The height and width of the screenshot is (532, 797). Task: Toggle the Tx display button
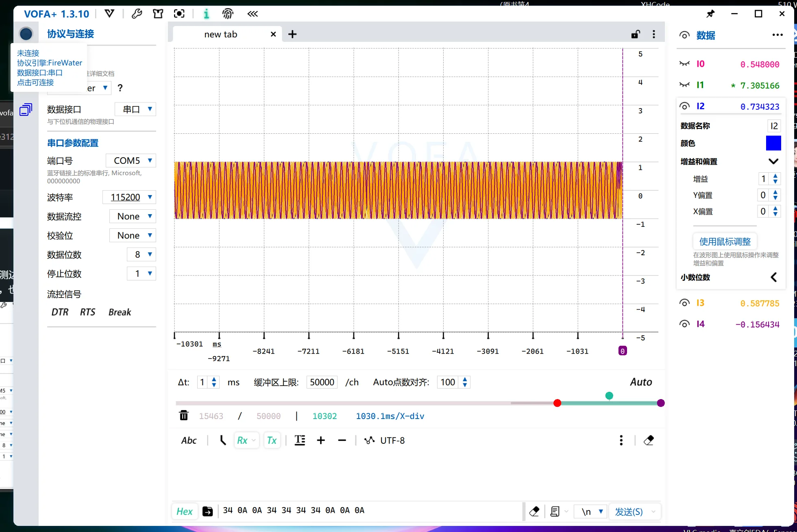tap(272, 440)
